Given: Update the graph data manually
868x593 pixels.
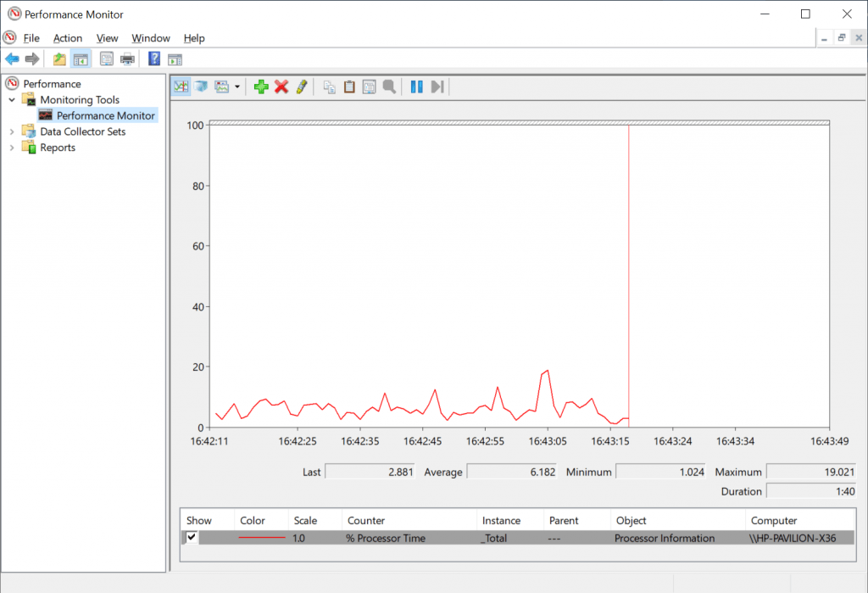Looking at the screenshot, I should click(437, 86).
